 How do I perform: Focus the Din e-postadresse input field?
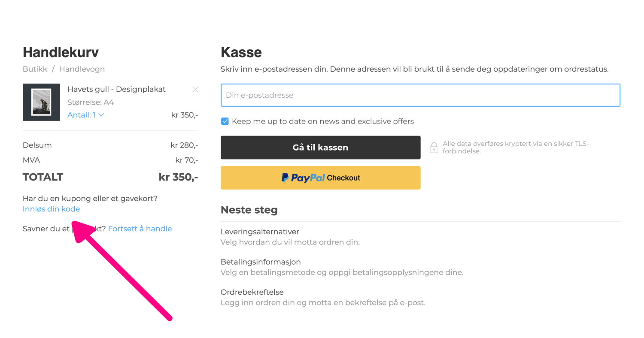pyautogui.click(x=420, y=95)
